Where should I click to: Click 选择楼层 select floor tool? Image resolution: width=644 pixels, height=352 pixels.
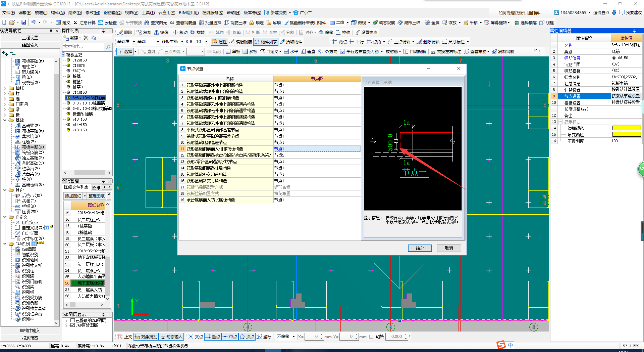click(x=526, y=23)
